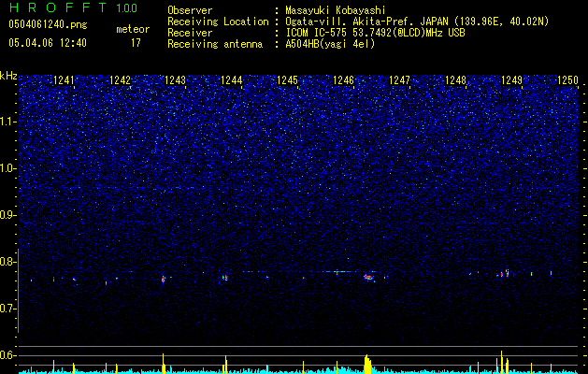Click the 0.6 frequency axis label
This screenshot has height=374, width=588.
[7, 355]
